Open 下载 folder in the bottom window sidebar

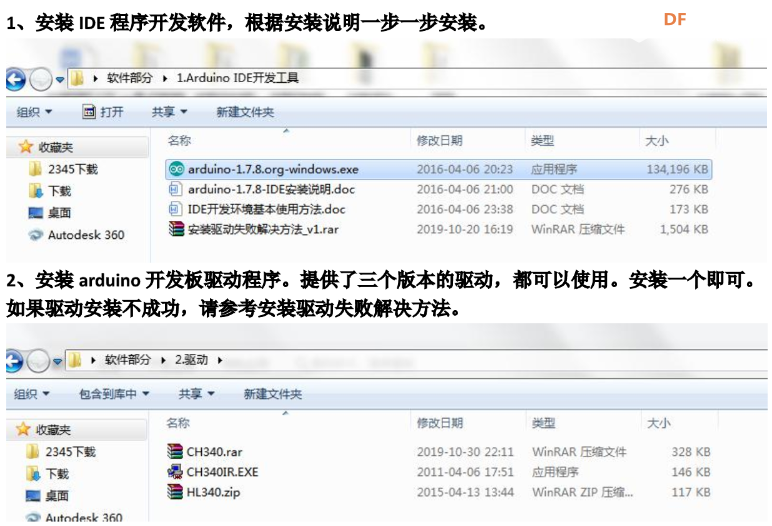click(x=47, y=474)
